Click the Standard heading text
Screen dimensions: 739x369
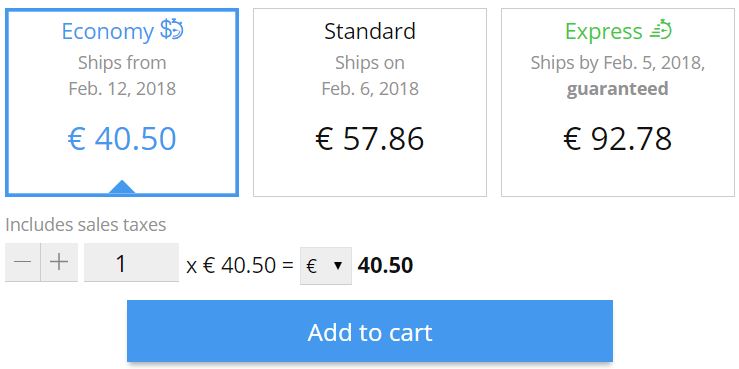[370, 31]
